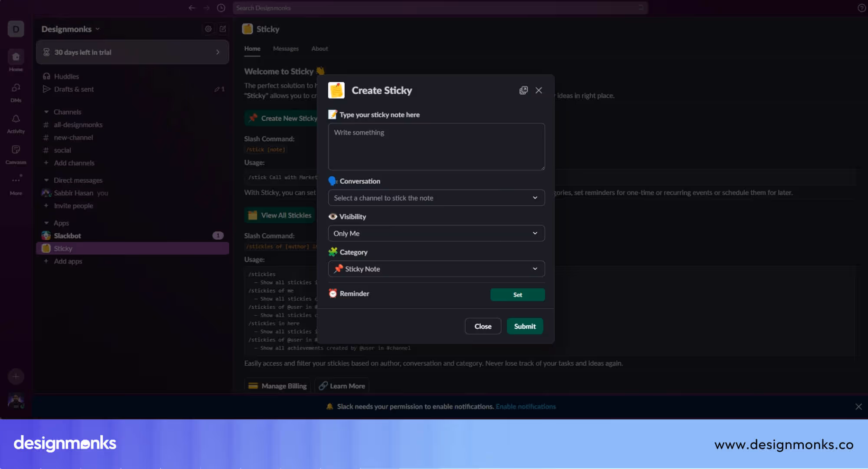Open the More ellipsis icon
Screen dimensions: 868x469
[16, 180]
